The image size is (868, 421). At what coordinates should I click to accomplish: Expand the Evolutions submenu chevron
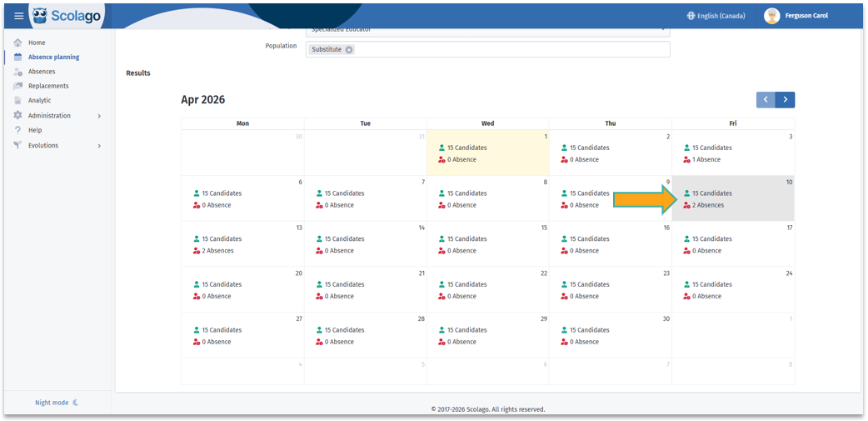(99, 146)
